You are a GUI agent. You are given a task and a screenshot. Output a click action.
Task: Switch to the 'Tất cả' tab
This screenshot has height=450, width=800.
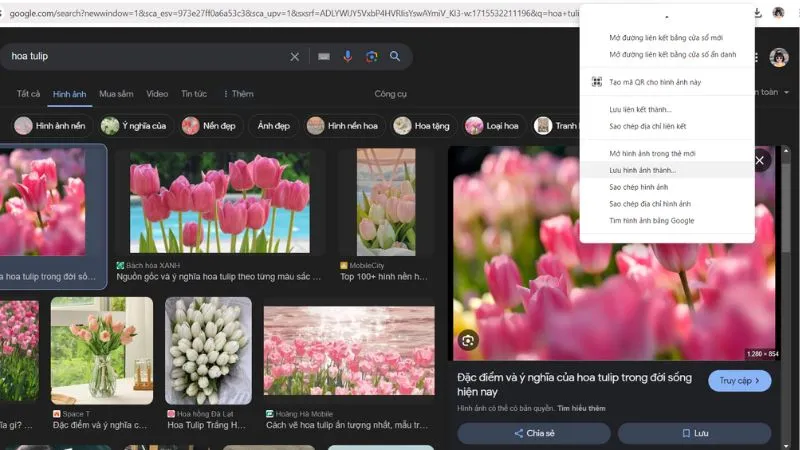click(28, 93)
